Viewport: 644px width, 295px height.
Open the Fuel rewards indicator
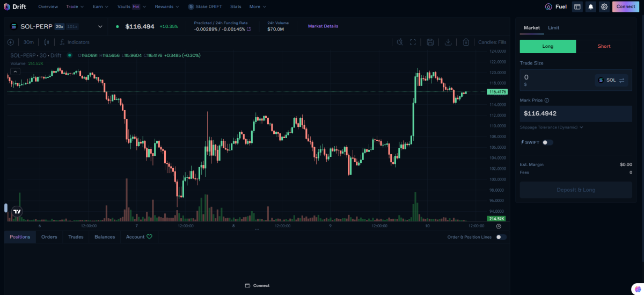556,7
